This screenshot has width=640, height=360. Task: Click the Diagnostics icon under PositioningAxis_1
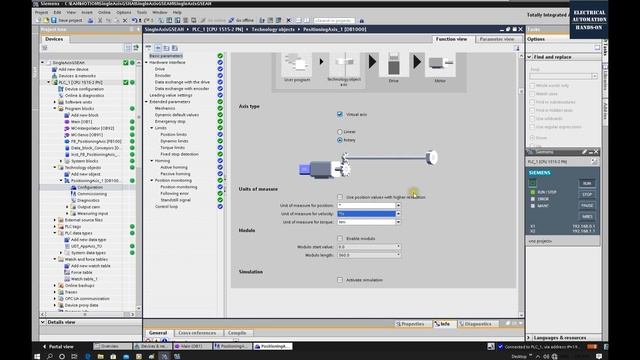coord(73,200)
